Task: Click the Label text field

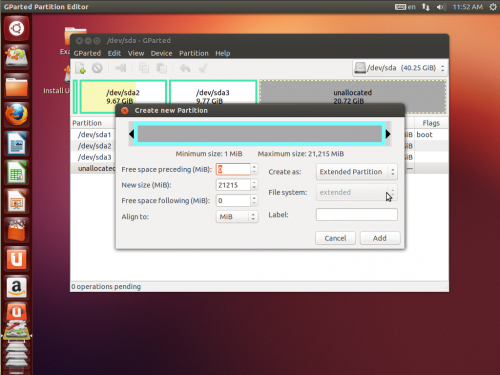Action: [x=357, y=215]
